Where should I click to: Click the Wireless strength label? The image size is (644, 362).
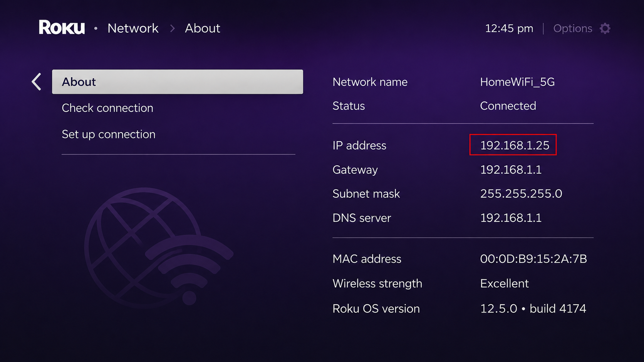point(377,284)
